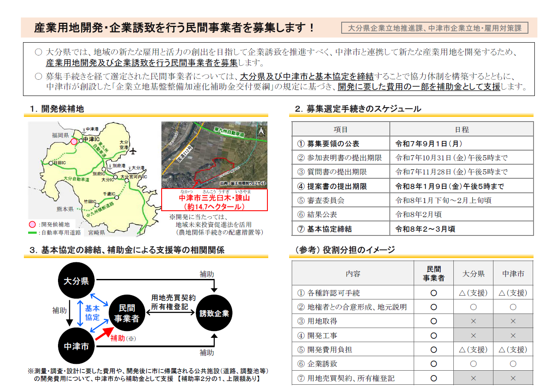
Task: Click role row ⑦ 用地売買契約、所有権登記
Action: 412,378
